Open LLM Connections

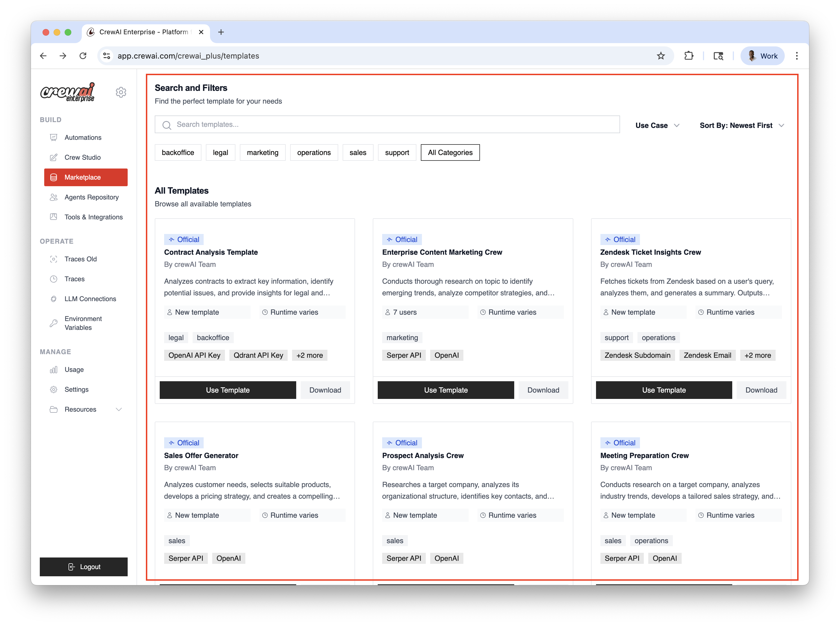[90, 299]
